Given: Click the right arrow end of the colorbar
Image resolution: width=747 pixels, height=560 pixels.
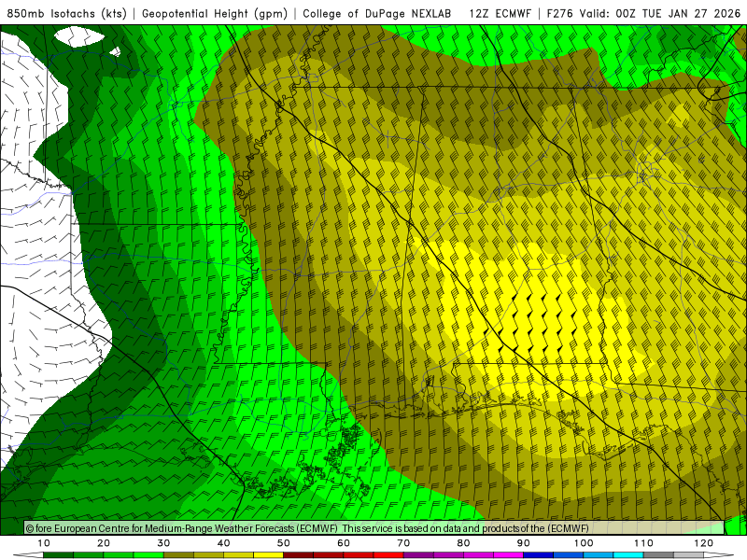Looking at the screenshot, I should (719, 555).
